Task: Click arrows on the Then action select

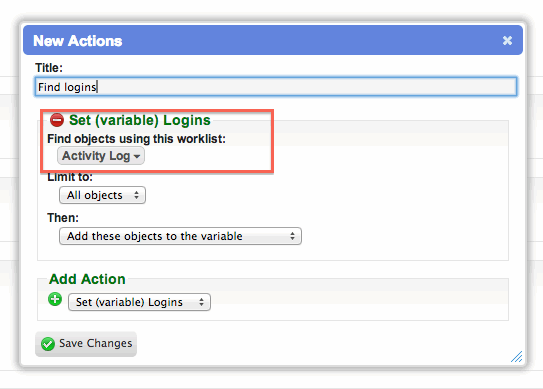Action: 293,236
